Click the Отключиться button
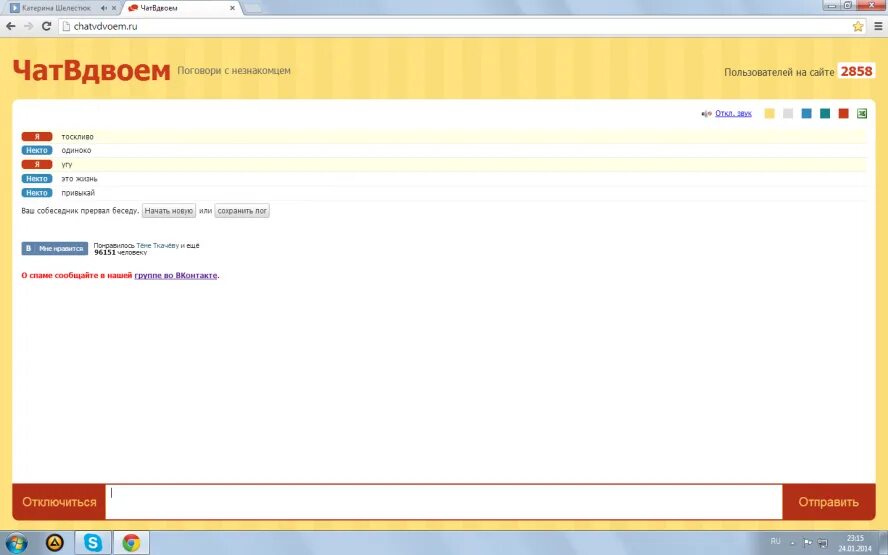The image size is (888, 555). coord(59,502)
